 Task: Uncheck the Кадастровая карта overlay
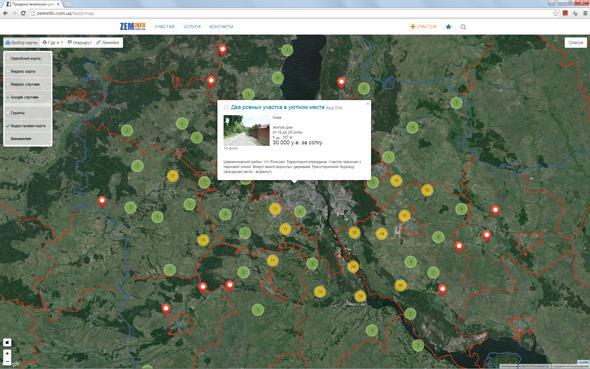pyautogui.click(x=27, y=126)
